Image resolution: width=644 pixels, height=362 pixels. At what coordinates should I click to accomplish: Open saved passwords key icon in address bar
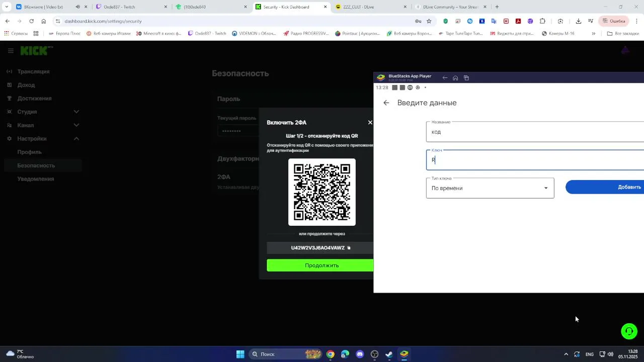(418, 21)
